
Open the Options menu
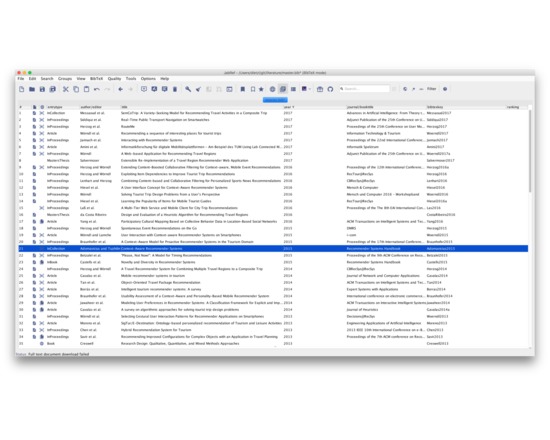point(148,79)
